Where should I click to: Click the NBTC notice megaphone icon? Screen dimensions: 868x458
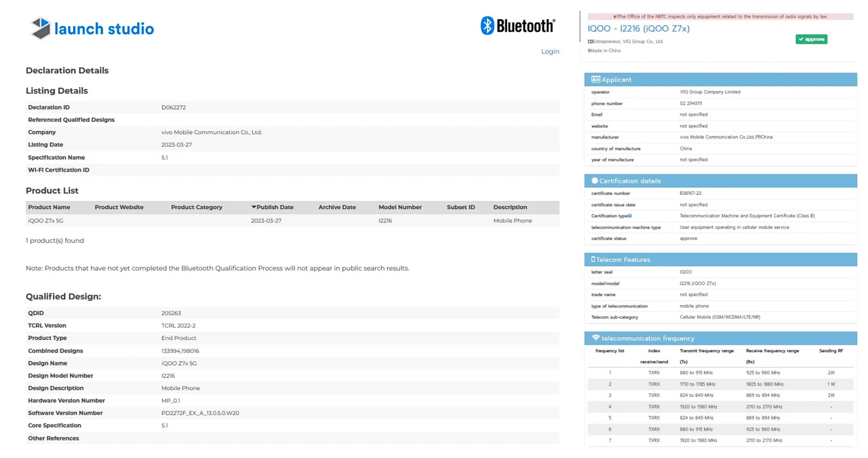pos(615,17)
